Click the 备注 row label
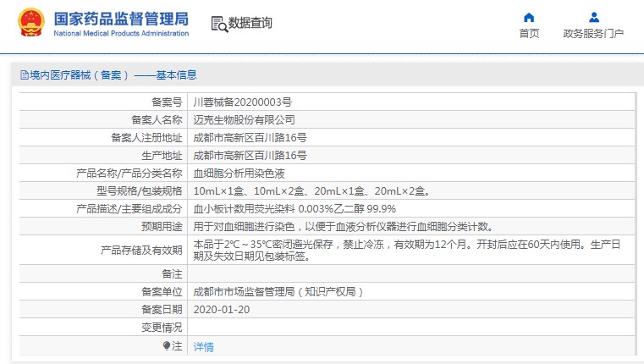 pos(172,273)
